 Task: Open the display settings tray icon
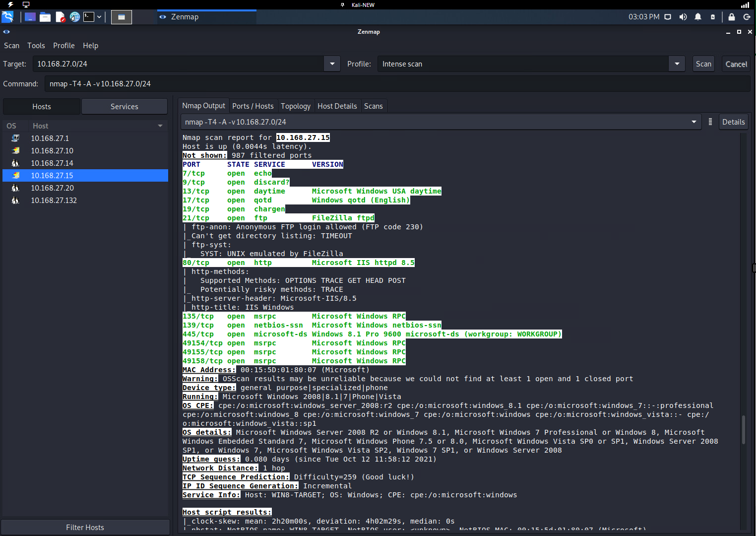coord(668,17)
